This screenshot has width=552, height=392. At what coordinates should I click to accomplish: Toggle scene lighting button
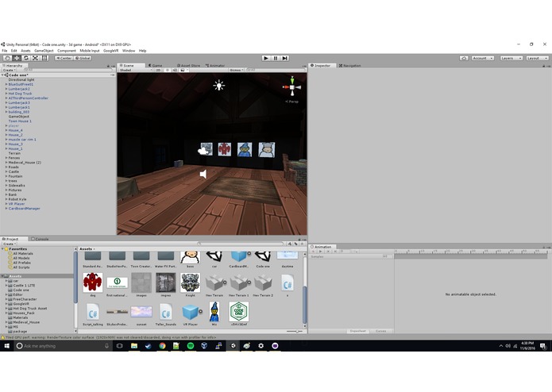(168, 70)
